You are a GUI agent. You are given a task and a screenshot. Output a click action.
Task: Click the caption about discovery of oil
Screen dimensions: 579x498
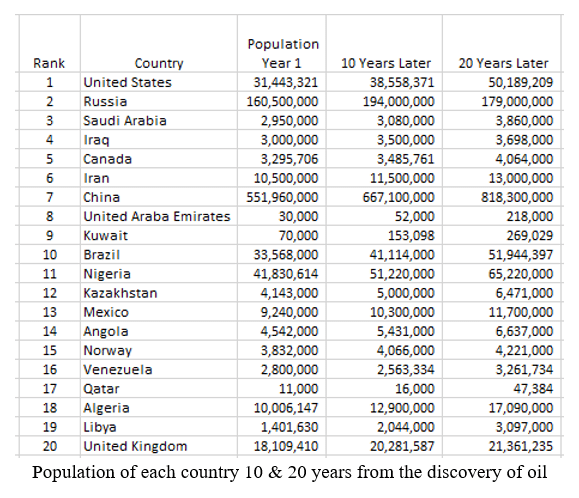(290, 473)
